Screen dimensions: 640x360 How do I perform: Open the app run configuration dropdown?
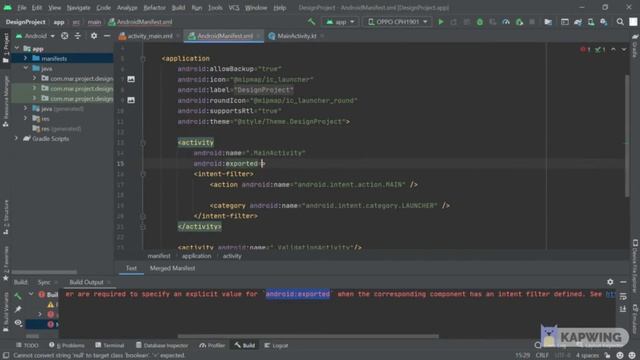pyautogui.click(x=340, y=22)
